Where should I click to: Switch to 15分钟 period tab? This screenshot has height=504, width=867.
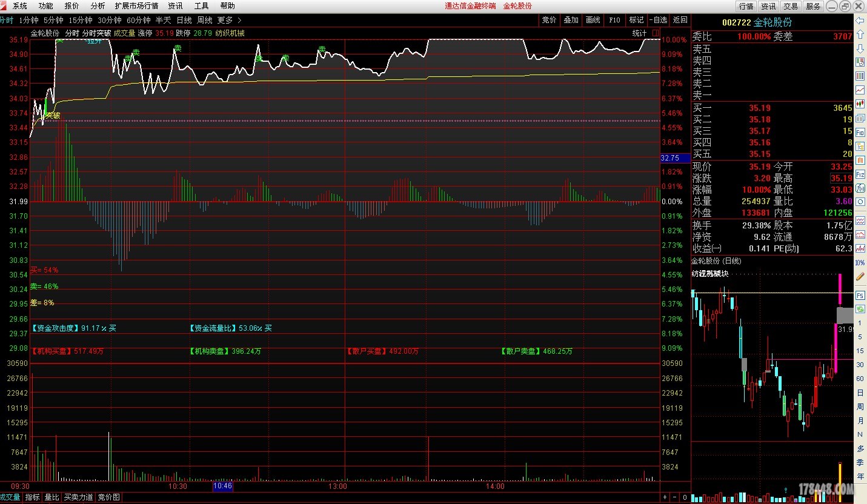click(x=81, y=20)
